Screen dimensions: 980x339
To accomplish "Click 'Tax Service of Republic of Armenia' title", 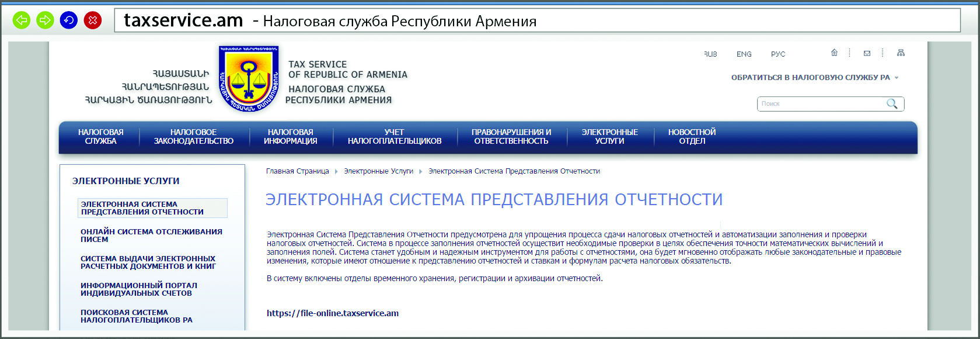I will point(348,70).
